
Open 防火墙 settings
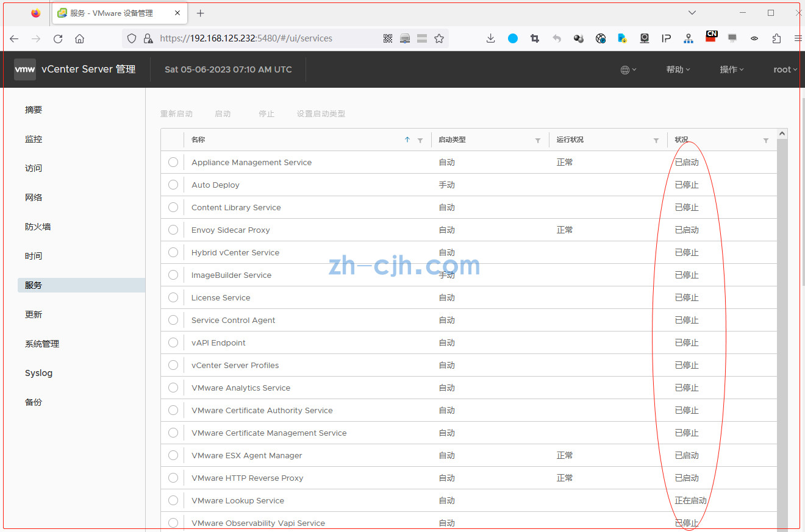pos(38,227)
